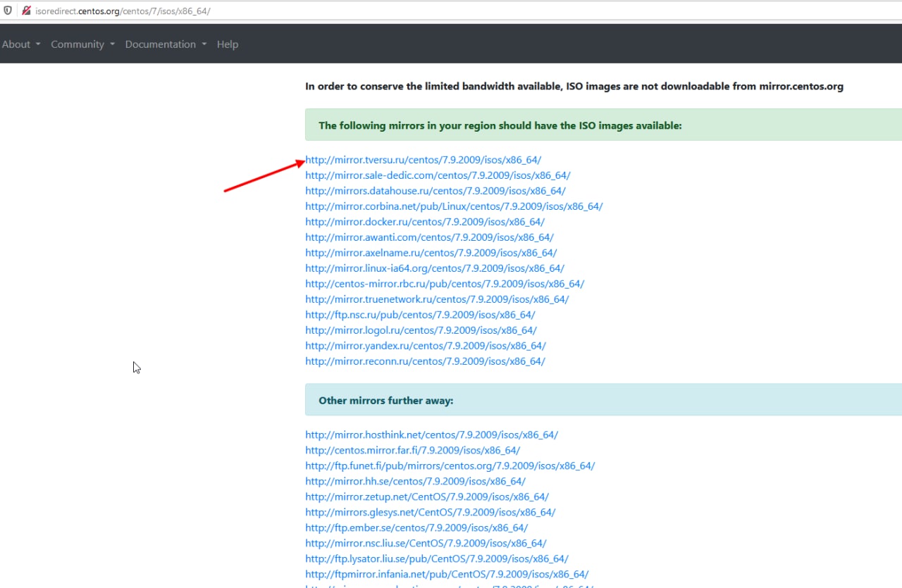Screen dimensions: 902x588
Task: Click the ftpmirror.infania.net link
Action: point(447,575)
